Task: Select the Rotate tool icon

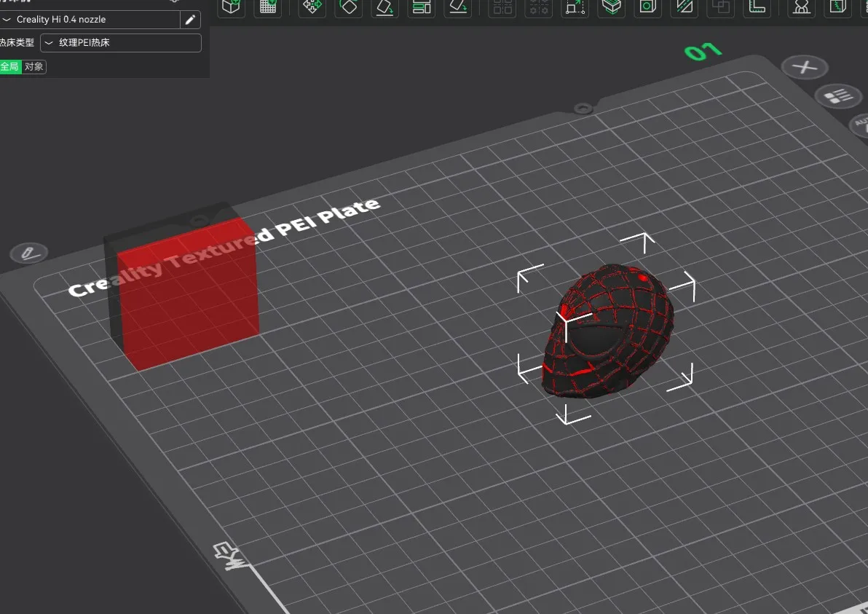Action: pos(349,7)
